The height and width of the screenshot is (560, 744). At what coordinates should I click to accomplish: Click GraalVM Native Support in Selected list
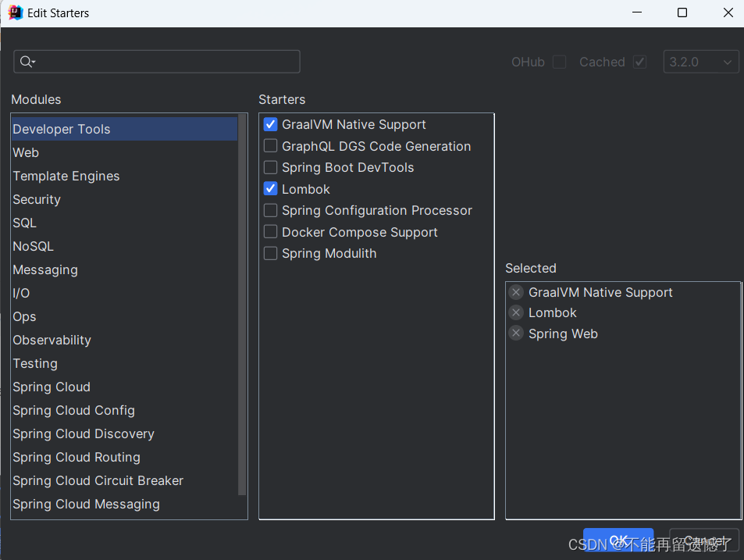(600, 292)
